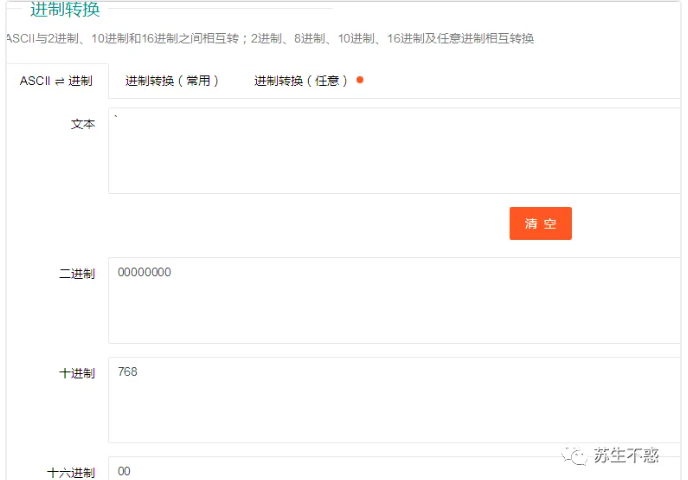Click into the 二进制 field showing 00000000

click(x=394, y=300)
